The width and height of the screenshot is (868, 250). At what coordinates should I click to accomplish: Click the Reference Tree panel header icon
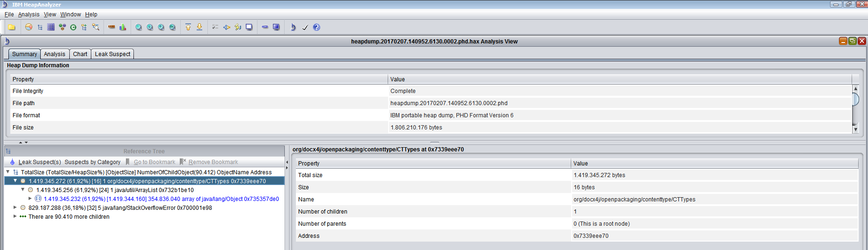coord(8,151)
